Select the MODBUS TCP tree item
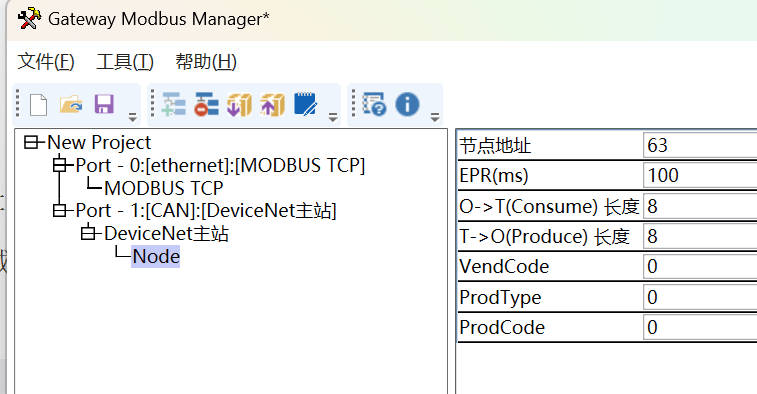The height and width of the screenshot is (394, 757). point(164,188)
